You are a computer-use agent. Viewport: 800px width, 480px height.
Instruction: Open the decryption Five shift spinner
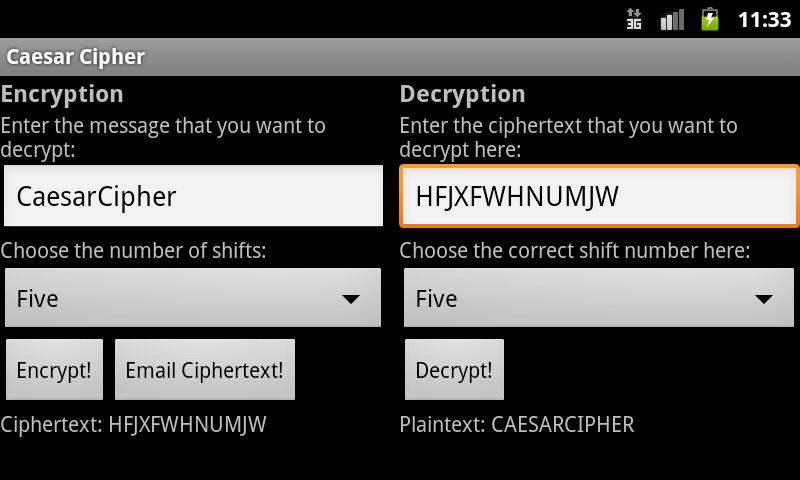[599, 298]
